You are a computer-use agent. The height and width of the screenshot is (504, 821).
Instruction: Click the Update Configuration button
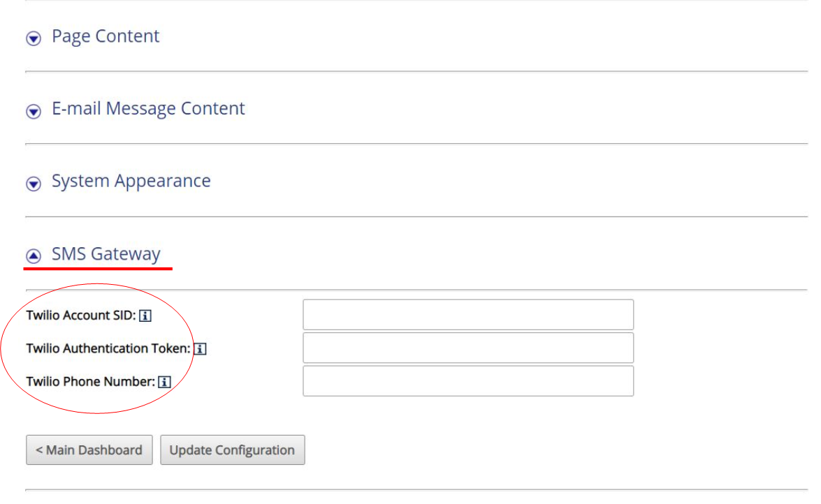pyautogui.click(x=233, y=450)
